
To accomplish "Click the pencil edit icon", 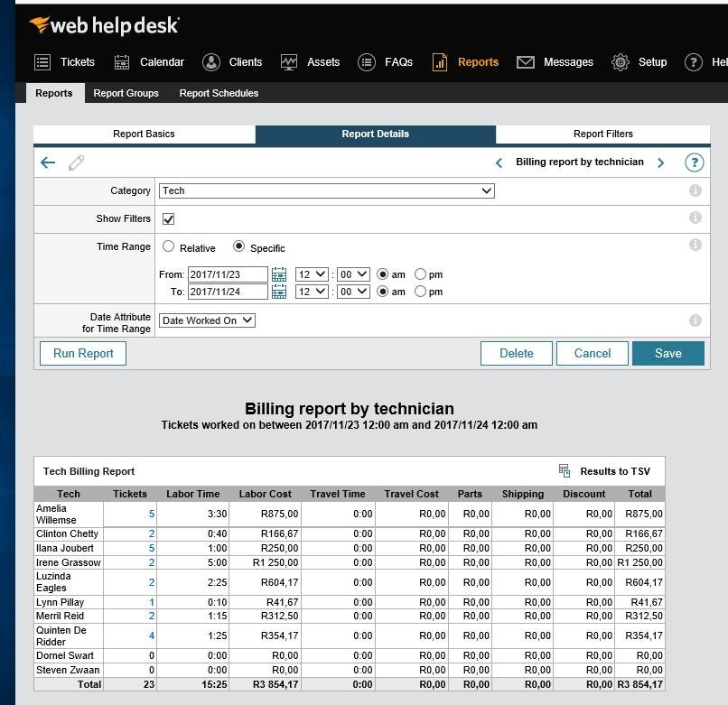I will pyautogui.click(x=76, y=162).
